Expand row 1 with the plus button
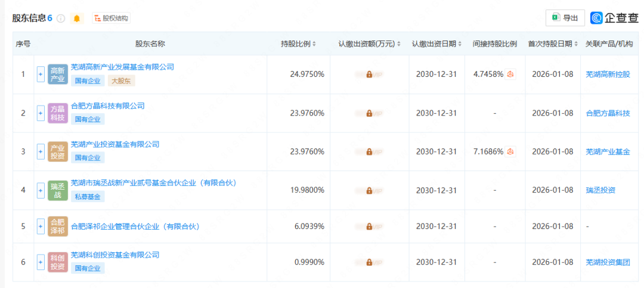644x288 pixels. coord(41,75)
